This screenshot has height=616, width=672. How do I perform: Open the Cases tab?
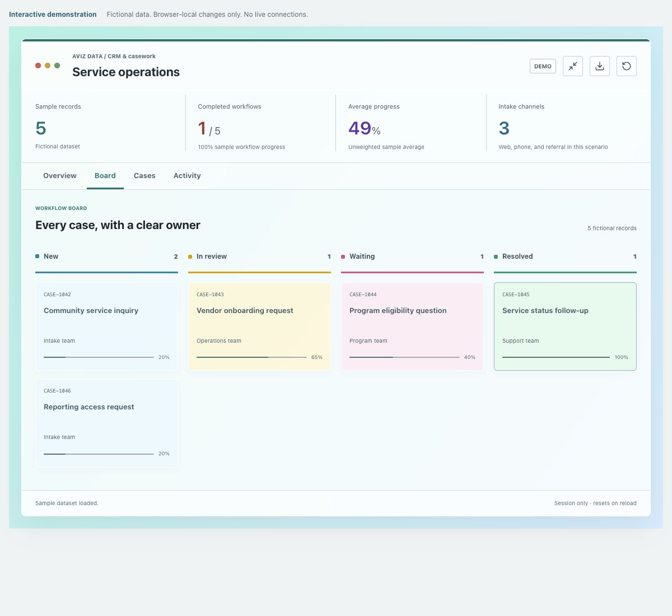pos(144,176)
